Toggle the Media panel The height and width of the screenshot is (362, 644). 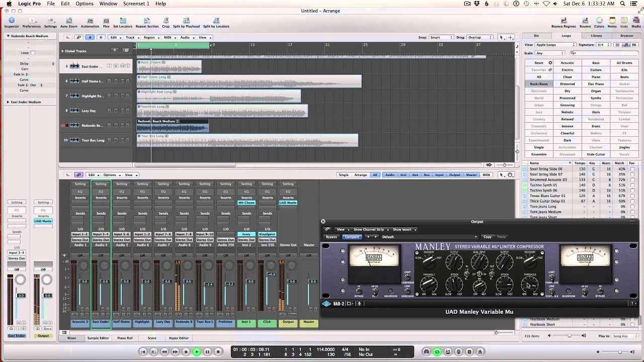tap(636, 23)
